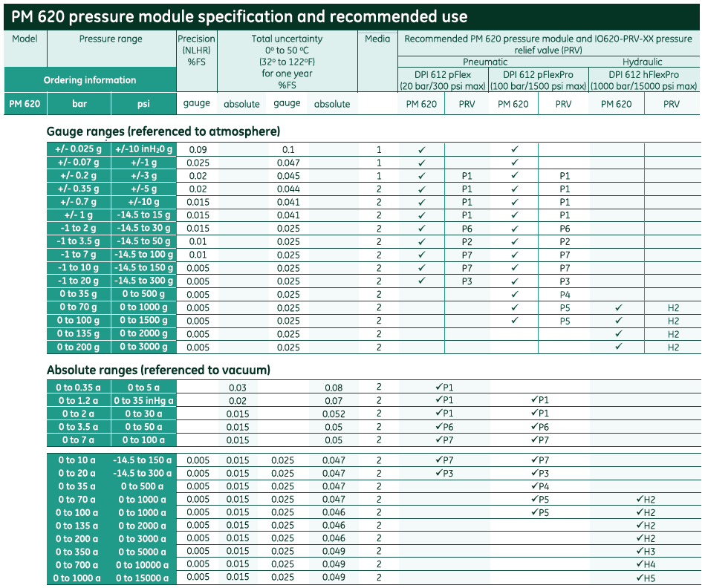This screenshot has width=705, height=588.
Task: Select the +/- 0.2 g bar range cell
Action: click(x=79, y=176)
